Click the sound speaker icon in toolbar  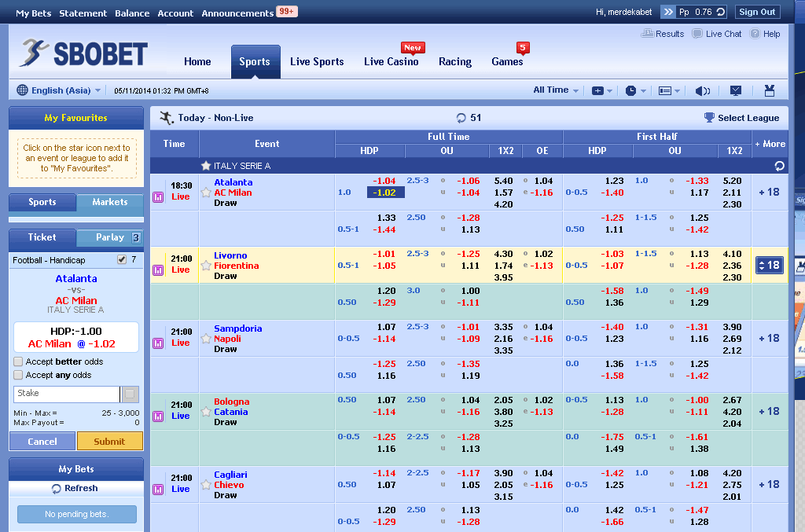coord(703,91)
